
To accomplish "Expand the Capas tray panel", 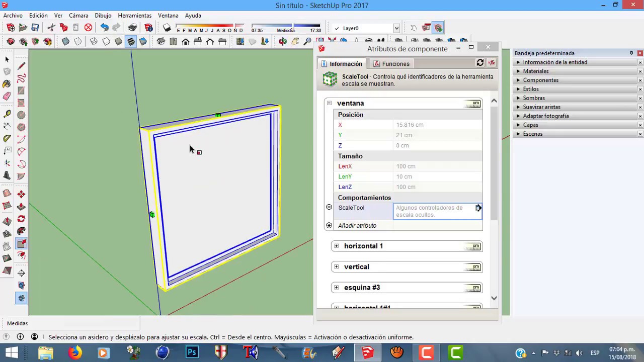I will point(518,125).
